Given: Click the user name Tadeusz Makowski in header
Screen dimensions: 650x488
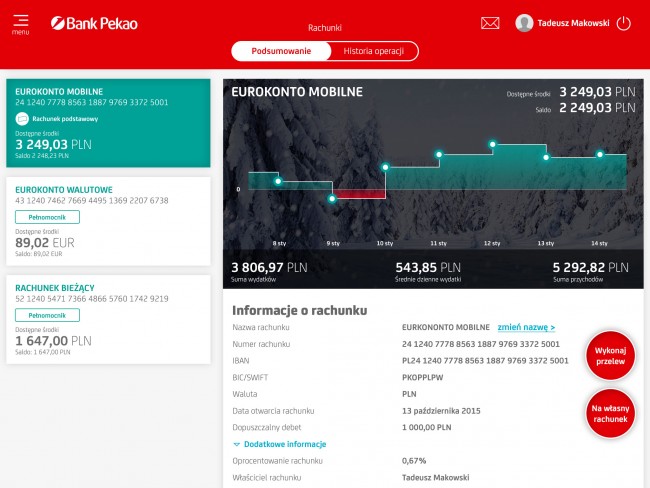Looking at the screenshot, I should pyautogui.click(x=573, y=23).
